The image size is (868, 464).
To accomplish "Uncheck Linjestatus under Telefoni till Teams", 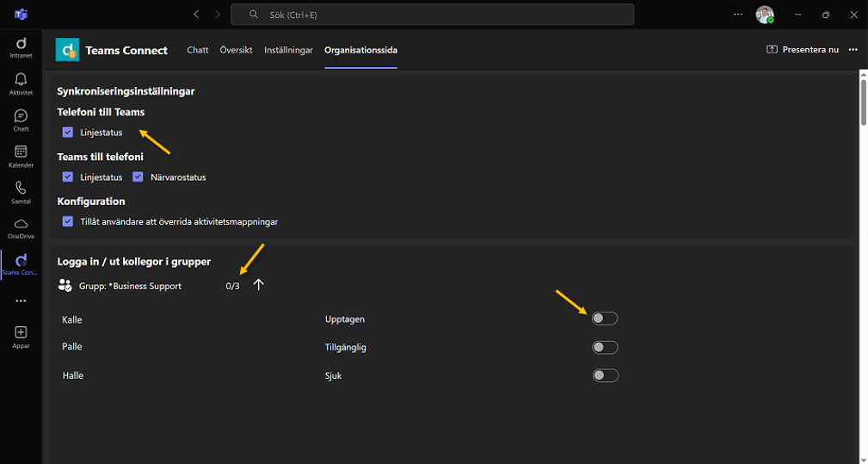I will point(68,133).
